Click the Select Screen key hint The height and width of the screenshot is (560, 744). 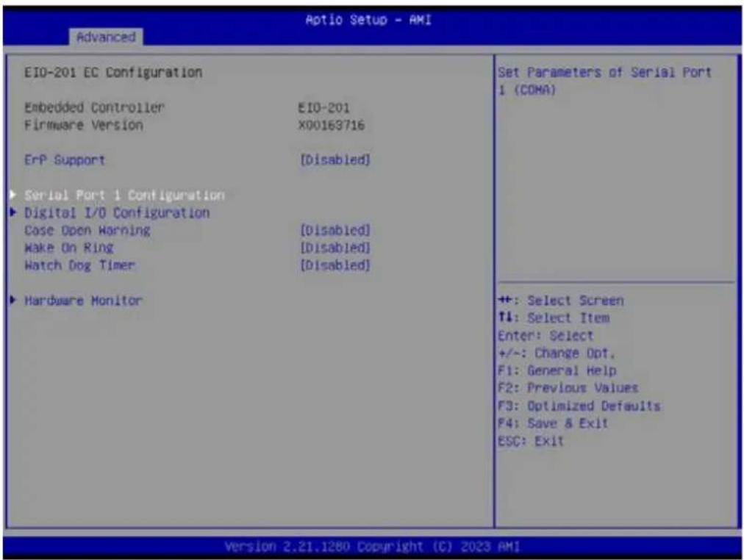pos(561,301)
